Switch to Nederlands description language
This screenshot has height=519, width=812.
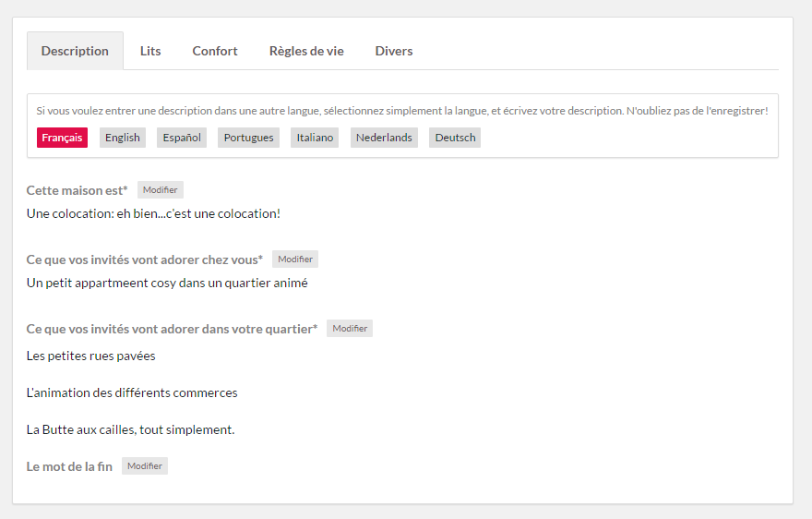click(384, 138)
